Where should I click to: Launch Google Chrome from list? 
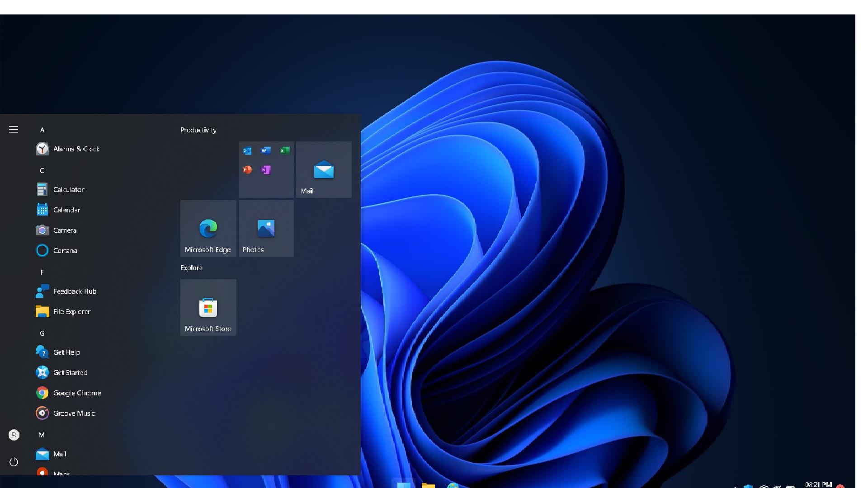click(69, 393)
